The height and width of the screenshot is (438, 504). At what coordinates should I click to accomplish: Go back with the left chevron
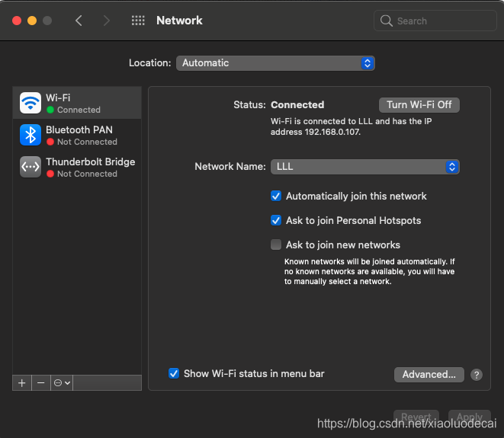coord(79,21)
